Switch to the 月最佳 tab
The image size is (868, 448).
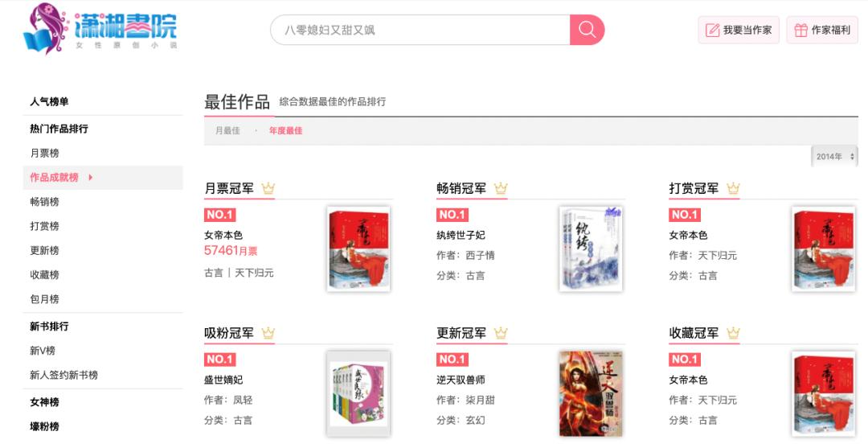coord(227,130)
